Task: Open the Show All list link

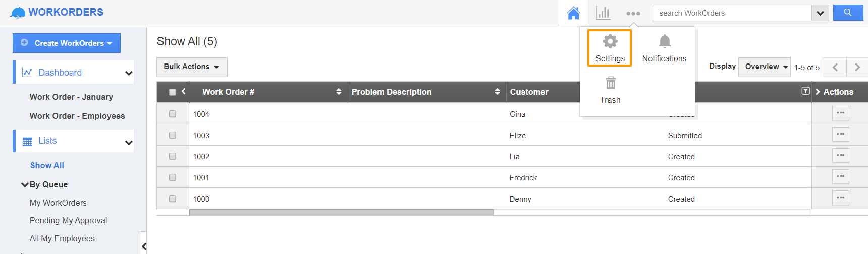Action: tap(47, 165)
